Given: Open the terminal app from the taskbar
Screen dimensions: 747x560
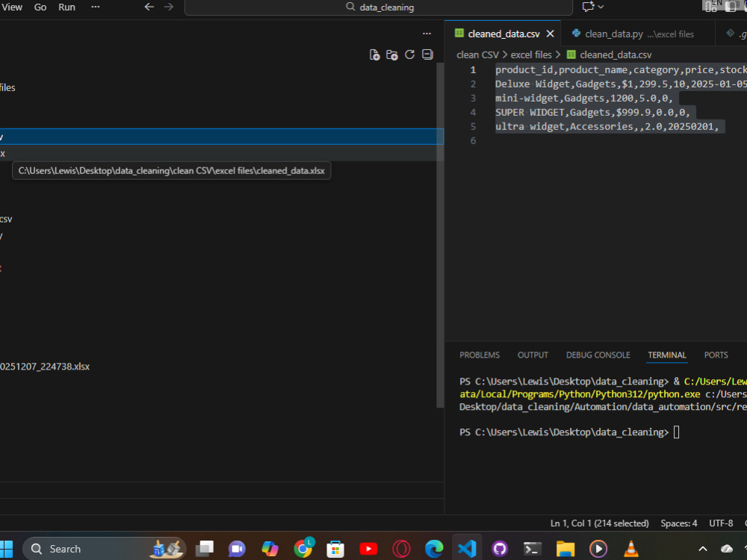Looking at the screenshot, I should 532,549.
